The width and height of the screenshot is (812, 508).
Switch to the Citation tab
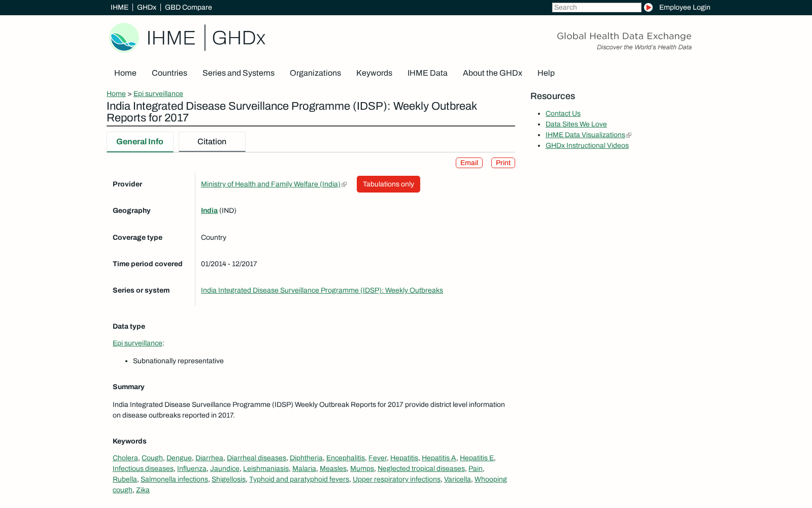tap(212, 142)
